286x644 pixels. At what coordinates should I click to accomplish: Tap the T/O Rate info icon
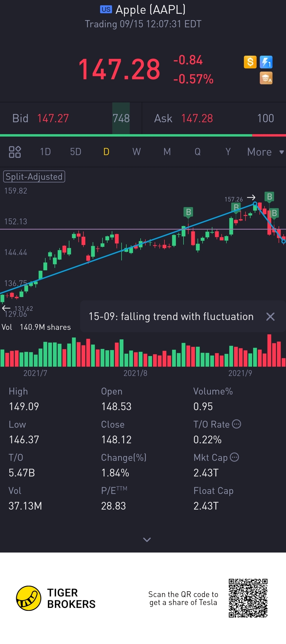coord(236,424)
